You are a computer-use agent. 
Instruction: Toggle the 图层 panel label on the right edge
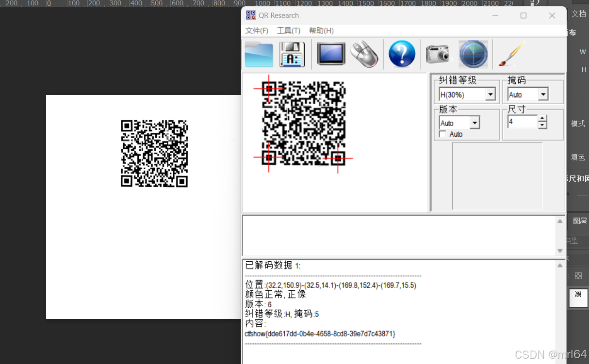580,220
